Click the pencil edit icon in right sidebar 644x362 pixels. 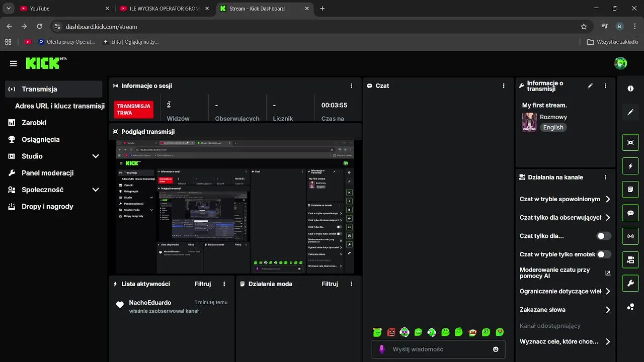click(x=630, y=112)
